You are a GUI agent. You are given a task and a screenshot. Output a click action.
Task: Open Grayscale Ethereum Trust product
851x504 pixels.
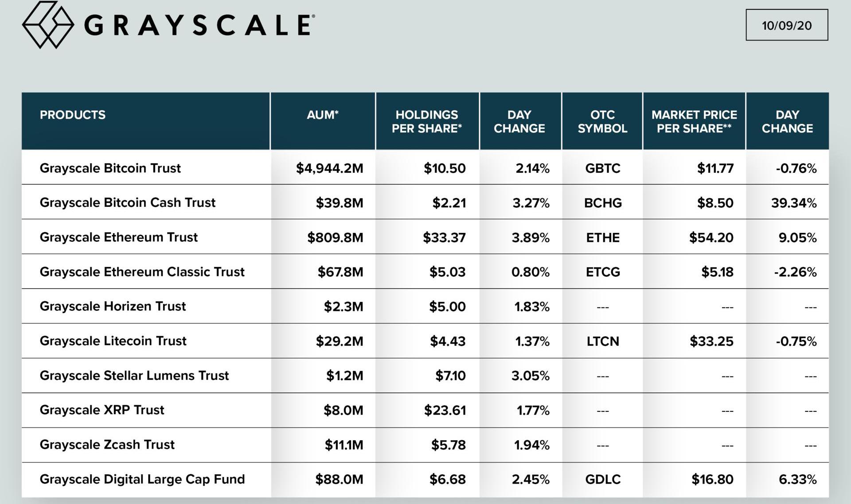click(119, 237)
